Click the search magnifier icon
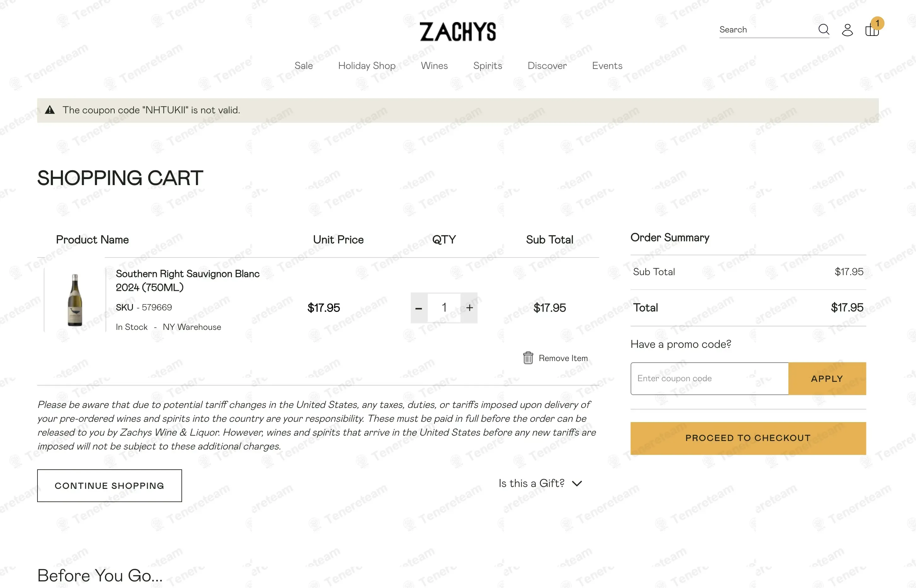The width and height of the screenshot is (916, 588). (824, 29)
